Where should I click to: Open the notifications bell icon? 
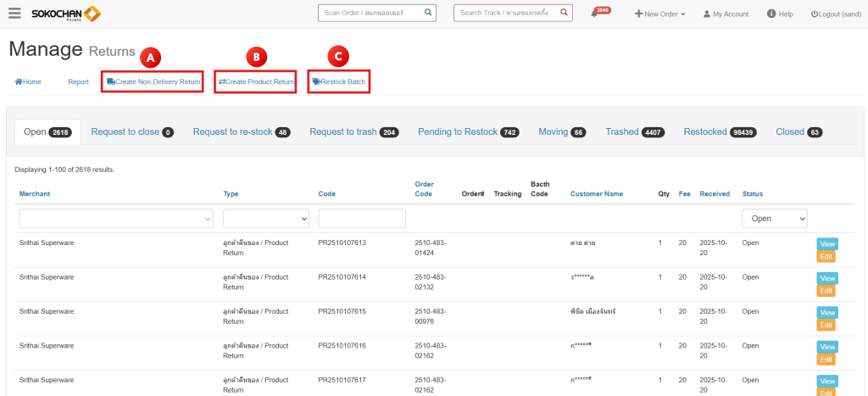coord(593,14)
